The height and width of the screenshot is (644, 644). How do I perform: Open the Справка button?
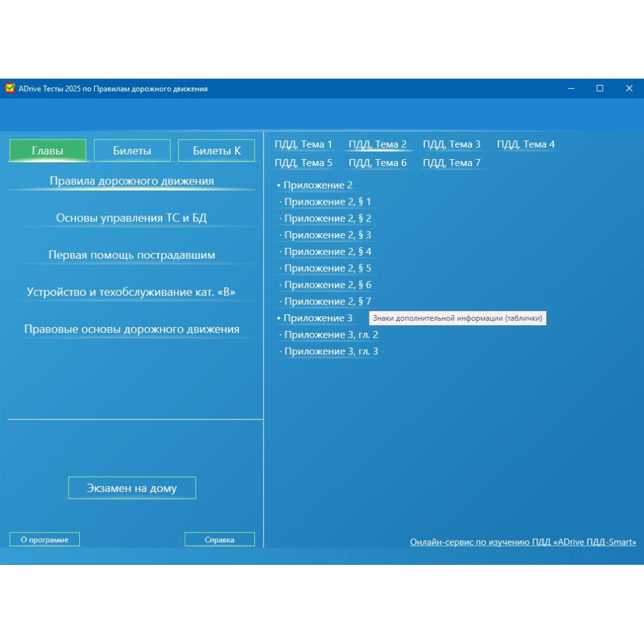pyautogui.click(x=220, y=540)
